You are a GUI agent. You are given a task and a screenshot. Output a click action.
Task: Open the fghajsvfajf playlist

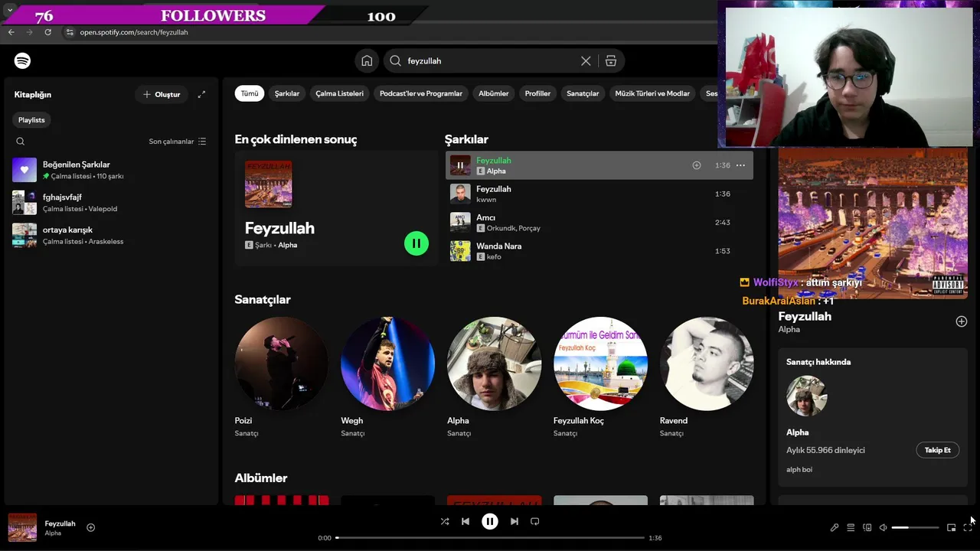[x=111, y=203]
